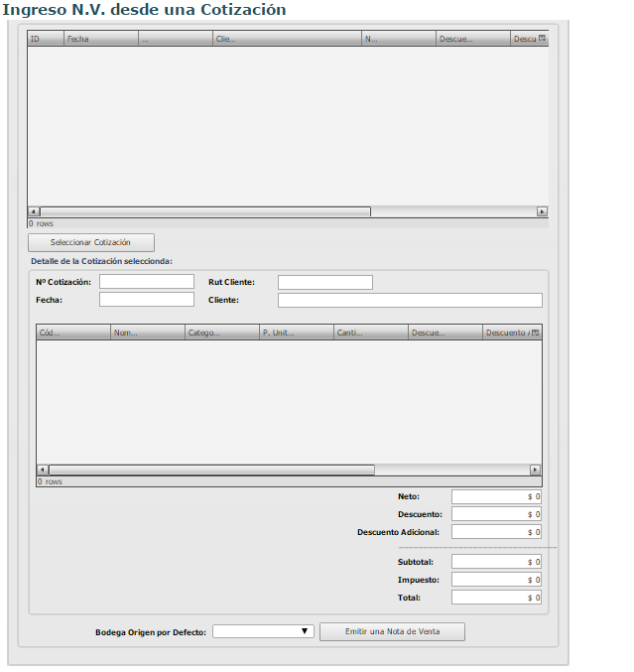Image resolution: width=634 pixels, height=672 pixels.
Task: Open column picker icon in top grid
Action: (542, 39)
